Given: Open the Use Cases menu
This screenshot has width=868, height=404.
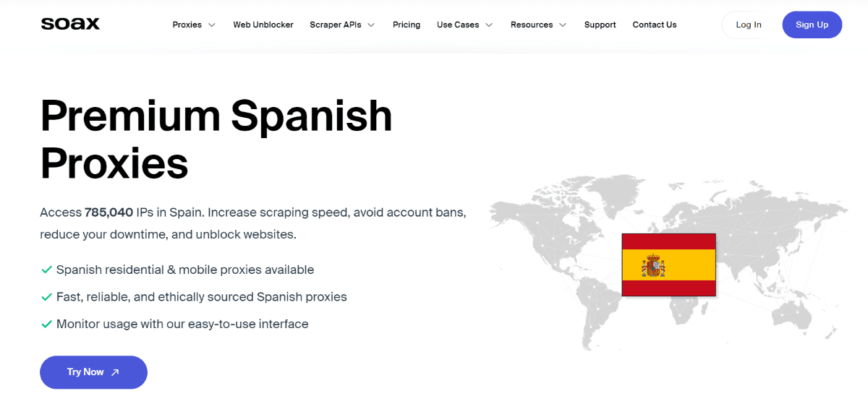Looking at the screenshot, I should 458,25.
